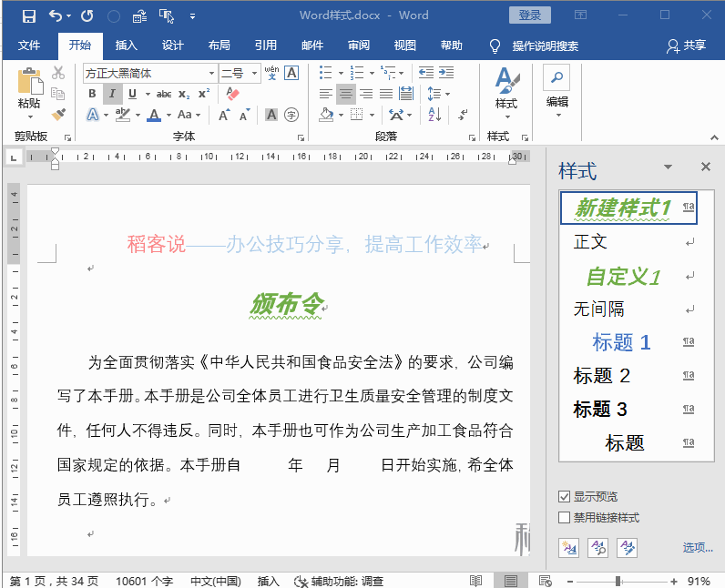Redo with the circular arrow icon
This screenshot has width=725, height=588.
pyautogui.click(x=87, y=16)
